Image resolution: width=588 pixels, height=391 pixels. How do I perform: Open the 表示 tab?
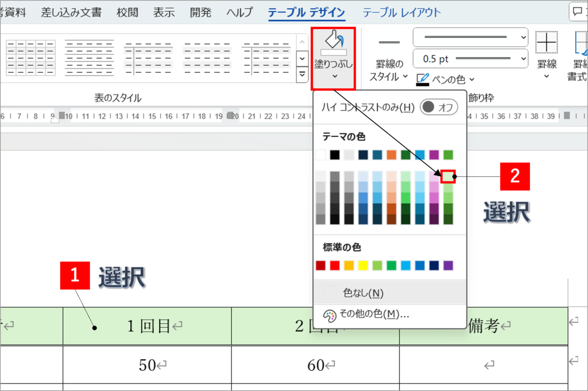click(x=164, y=13)
